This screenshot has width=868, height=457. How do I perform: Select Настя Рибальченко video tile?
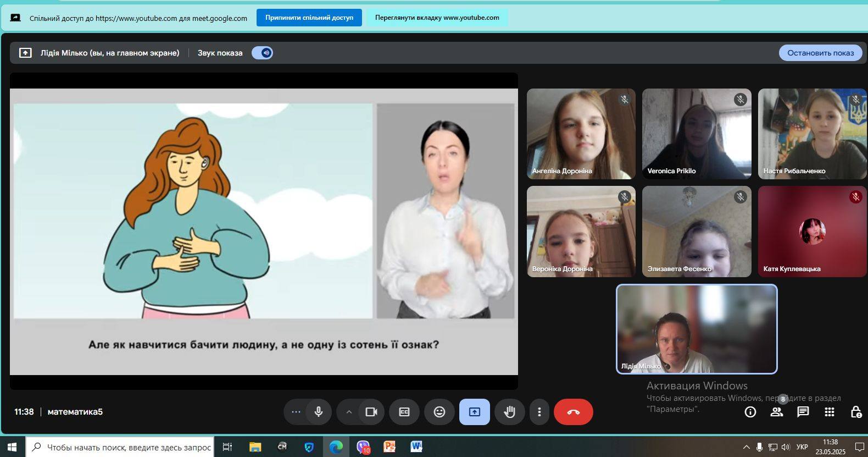pyautogui.click(x=812, y=134)
